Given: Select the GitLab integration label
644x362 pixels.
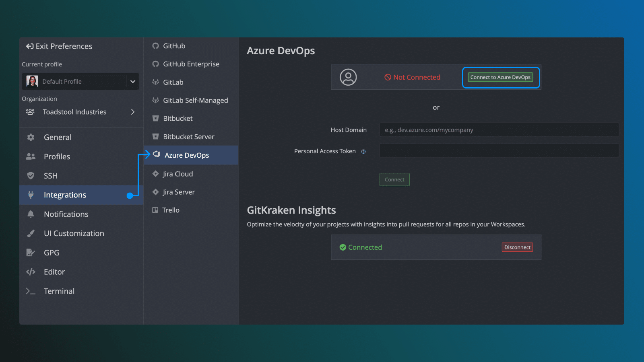Looking at the screenshot, I should click(x=173, y=82).
